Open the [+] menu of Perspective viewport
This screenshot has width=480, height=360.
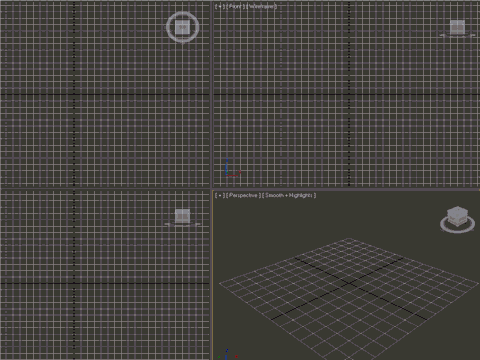pyautogui.click(x=220, y=195)
